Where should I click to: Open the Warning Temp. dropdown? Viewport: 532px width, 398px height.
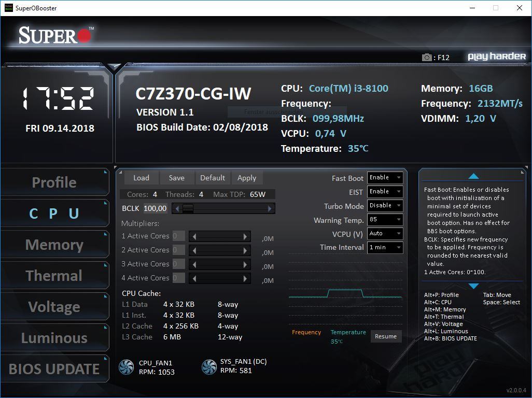[385, 220]
